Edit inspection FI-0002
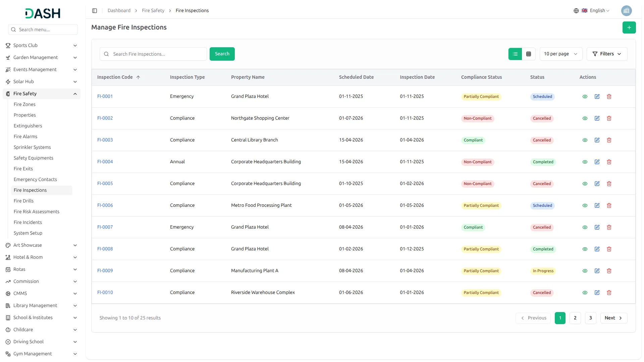Image resolution: width=644 pixels, height=362 pixels. coord(597,118)
